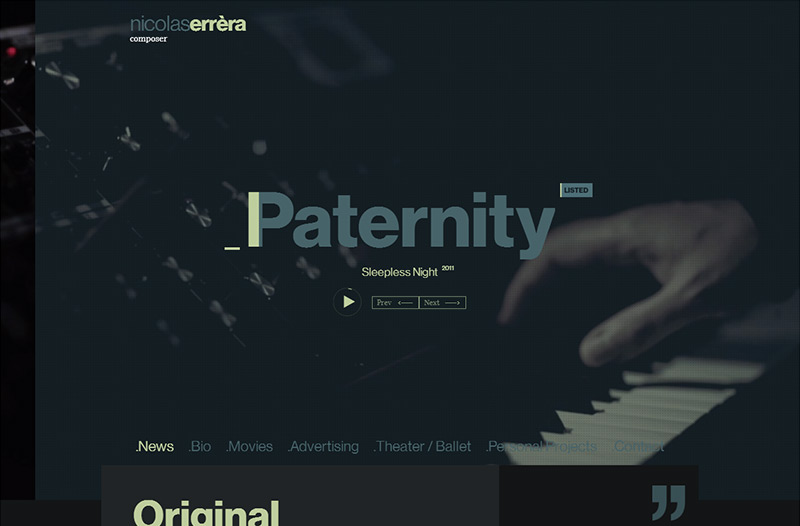
Task: Open the .Contact page
Action: pos(638,446)
